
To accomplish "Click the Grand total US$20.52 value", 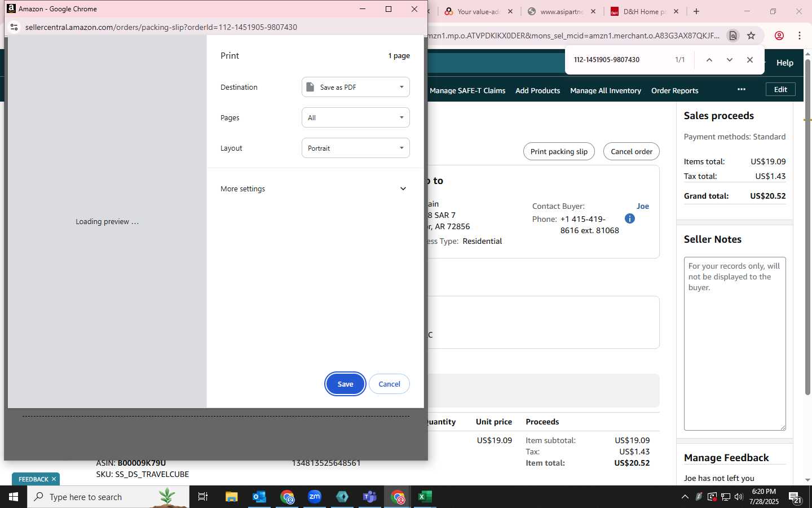I will point(768,196).
